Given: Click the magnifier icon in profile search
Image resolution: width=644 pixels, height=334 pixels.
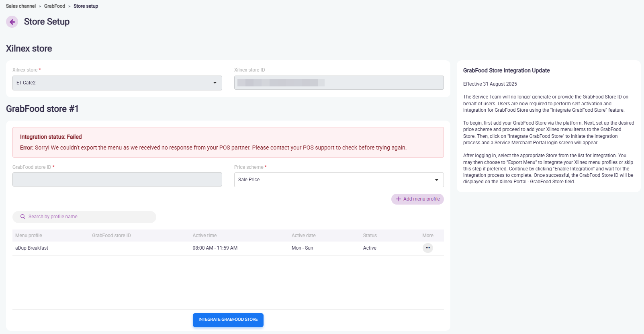Looking at the screenshot, I should 23,217.
